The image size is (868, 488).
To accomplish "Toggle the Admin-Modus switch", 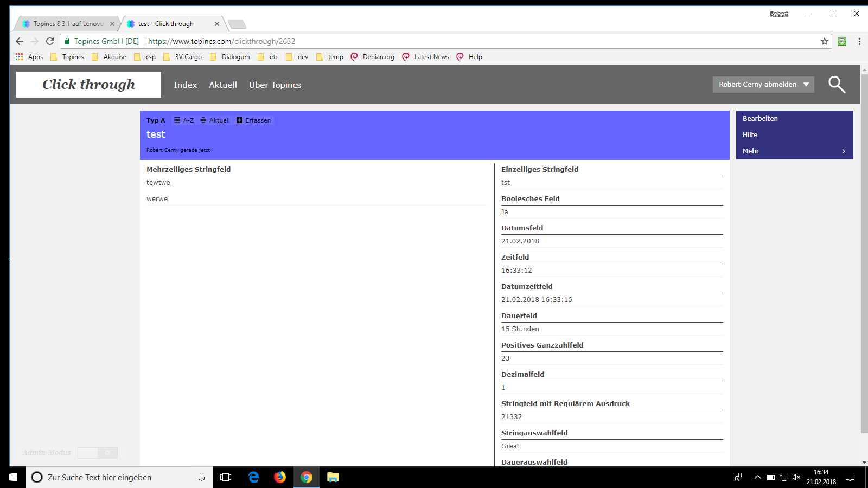I will click(98, 453).
